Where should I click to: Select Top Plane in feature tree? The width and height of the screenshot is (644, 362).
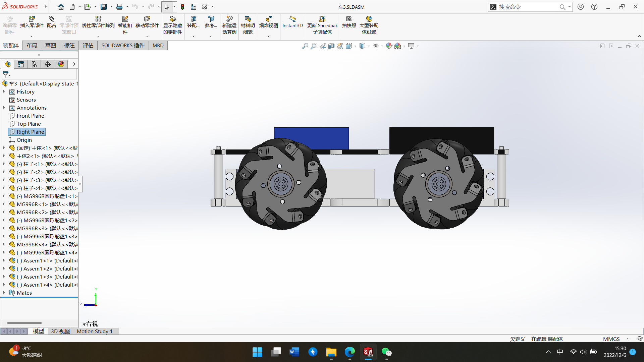coord(25,124)
